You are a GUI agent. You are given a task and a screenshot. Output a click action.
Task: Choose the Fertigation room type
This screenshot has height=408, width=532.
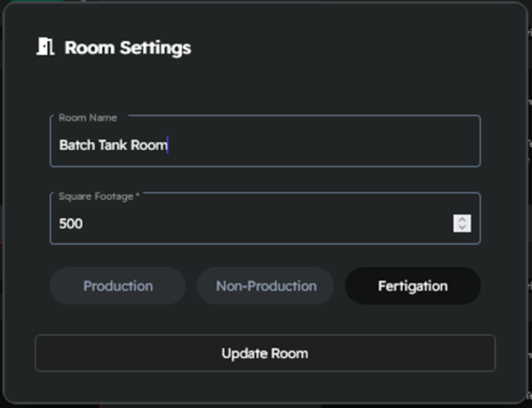(412, 286)
